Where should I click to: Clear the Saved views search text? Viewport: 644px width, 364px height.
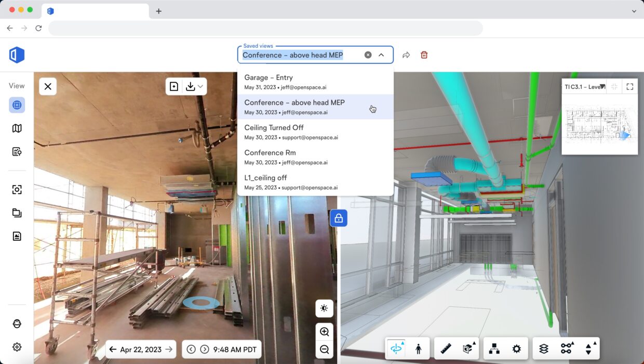[368, 55]
